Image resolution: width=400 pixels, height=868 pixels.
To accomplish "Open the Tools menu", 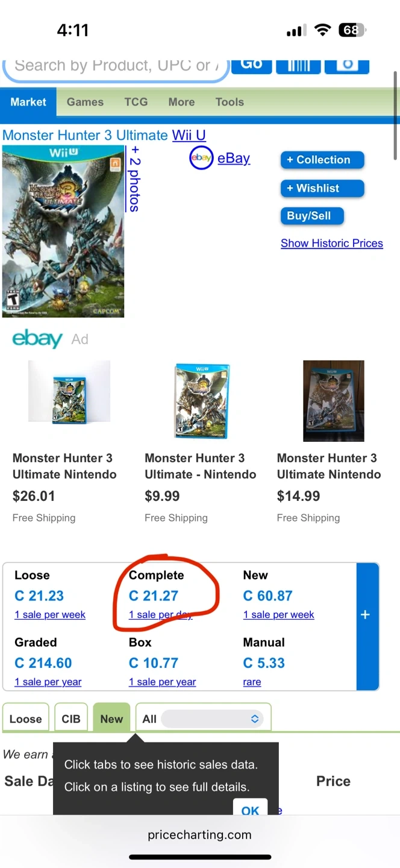I will pyautogui.click(x=230, y=102).
